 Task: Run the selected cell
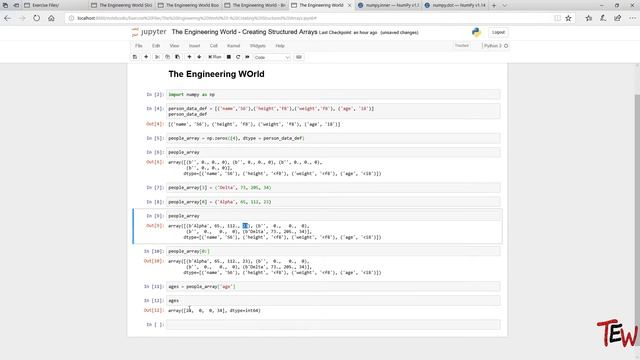(x=215, y=57)
